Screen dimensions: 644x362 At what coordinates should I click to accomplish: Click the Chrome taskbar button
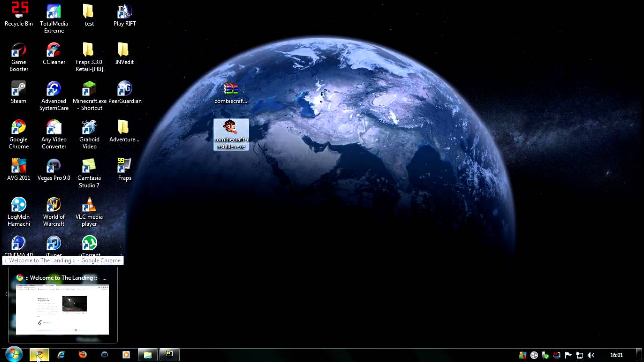(39, 355)
